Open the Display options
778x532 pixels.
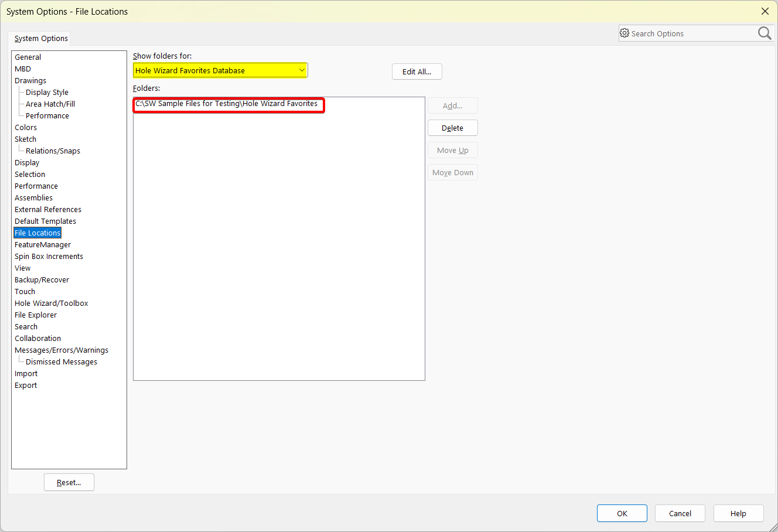27,163
